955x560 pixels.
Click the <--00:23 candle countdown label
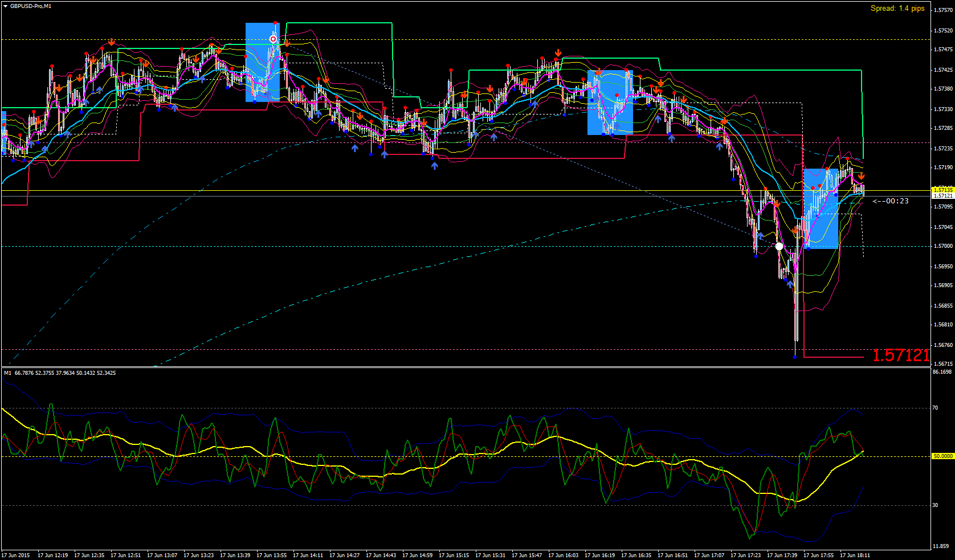[891, 201]
